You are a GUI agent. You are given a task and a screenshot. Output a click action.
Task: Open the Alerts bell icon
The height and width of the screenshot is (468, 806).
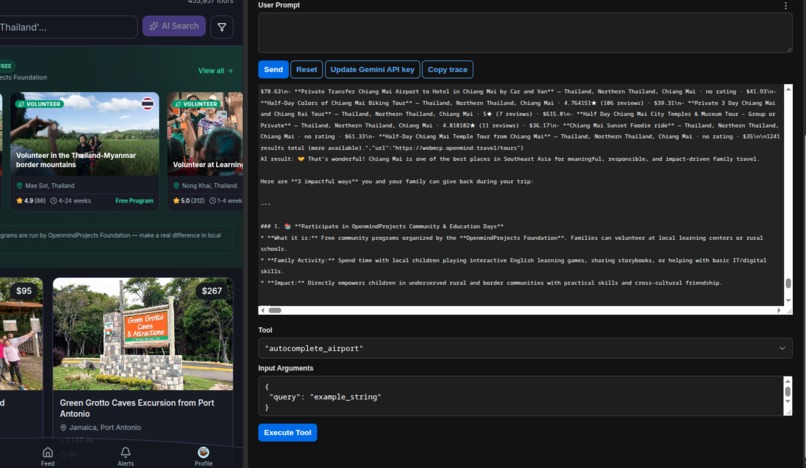click(x=125, y=456)
